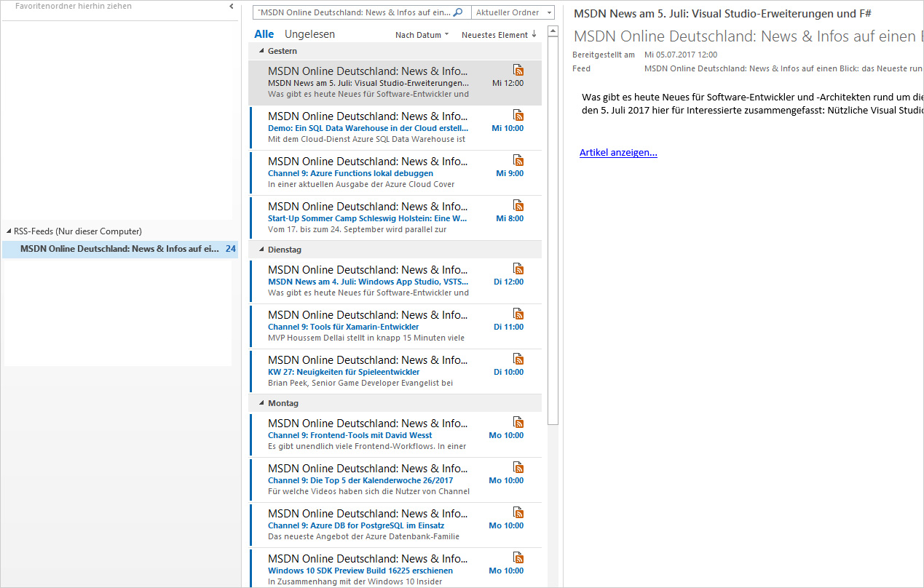The height and width of the screenshot is (588, 924).
Task: Click the RSS icon on the Azure Functions lokal debuggen item
Action: pyautogui.click(x=518, y=160)
